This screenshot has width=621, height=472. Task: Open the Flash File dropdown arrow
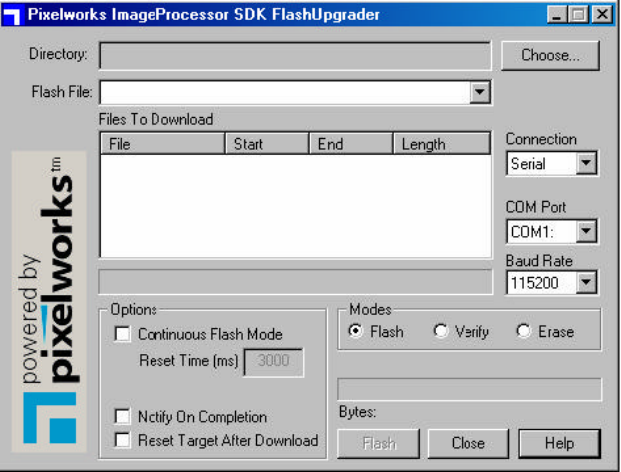480,92
